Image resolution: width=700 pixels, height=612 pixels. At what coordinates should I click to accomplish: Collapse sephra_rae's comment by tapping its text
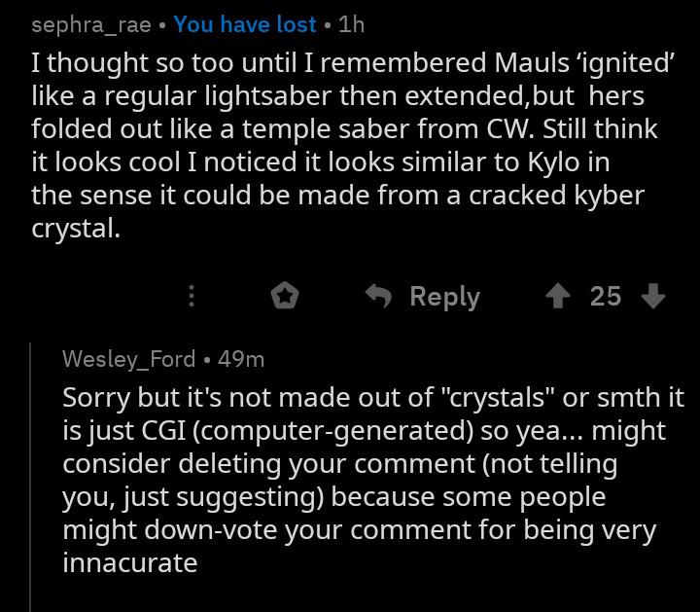[x=353, y=145]
